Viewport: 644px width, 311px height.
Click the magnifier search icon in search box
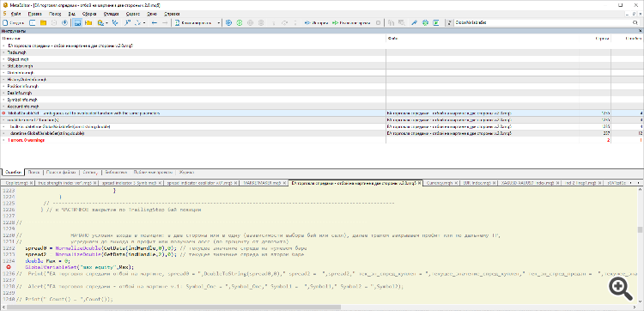[635, 23]
